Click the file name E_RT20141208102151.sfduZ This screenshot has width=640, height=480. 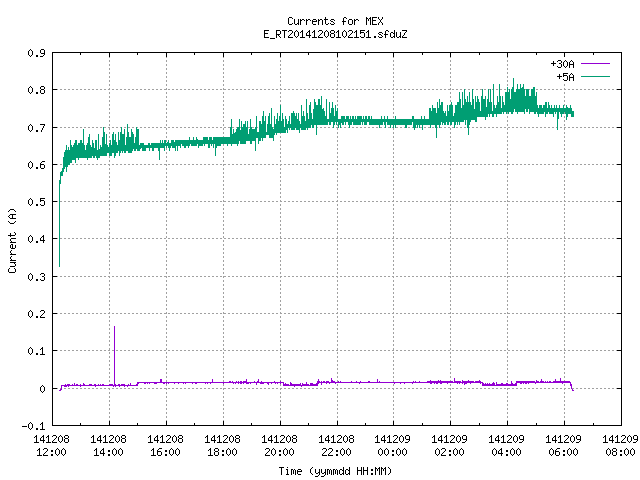pos(335,34)
